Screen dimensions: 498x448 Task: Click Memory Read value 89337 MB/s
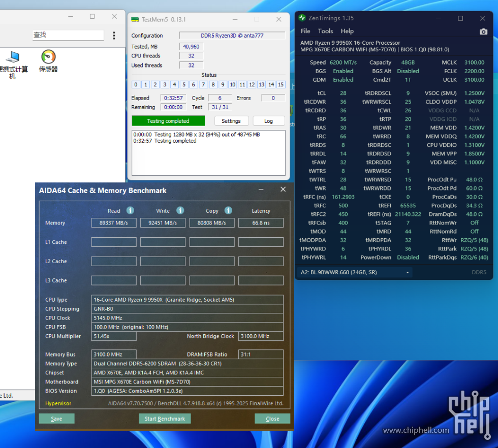pos(114,223)
